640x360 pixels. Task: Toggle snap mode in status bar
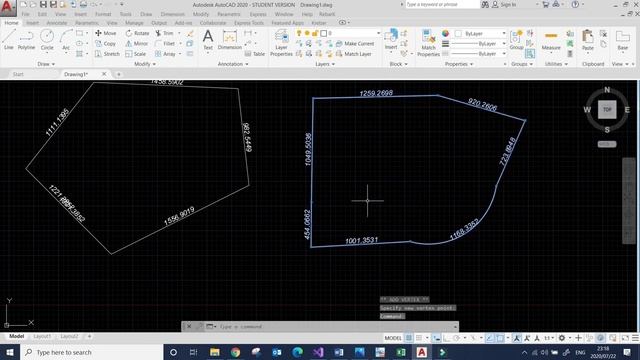pos(419,338)
